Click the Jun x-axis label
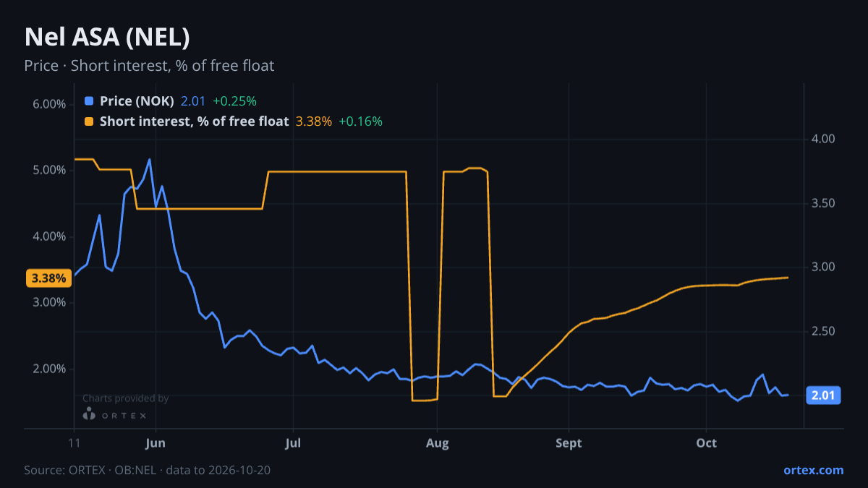Viewport: 868px width, 488px height. point(156,443)
